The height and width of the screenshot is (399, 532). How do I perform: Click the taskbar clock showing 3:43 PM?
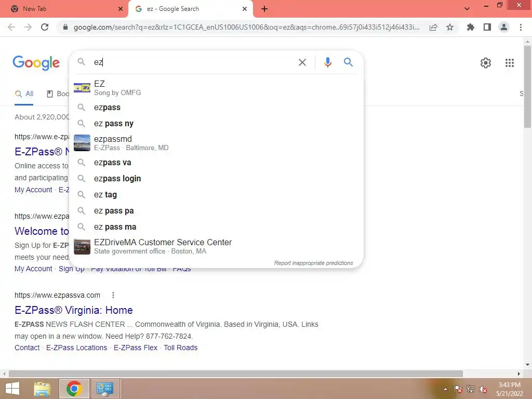click(509, 389)
